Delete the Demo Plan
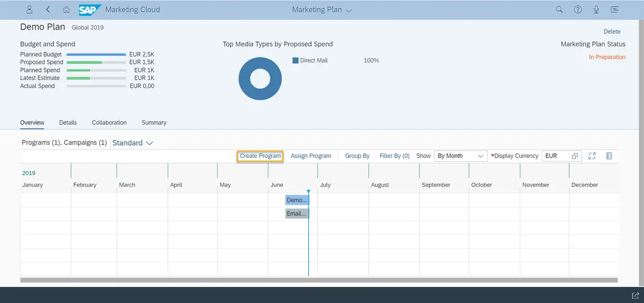 (612, 32)
